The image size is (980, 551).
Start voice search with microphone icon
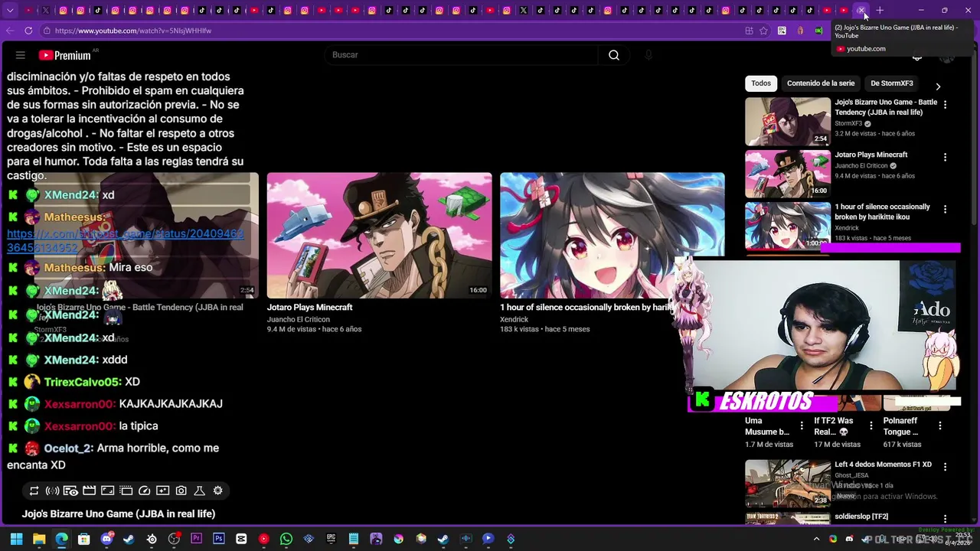pos(648,55)
